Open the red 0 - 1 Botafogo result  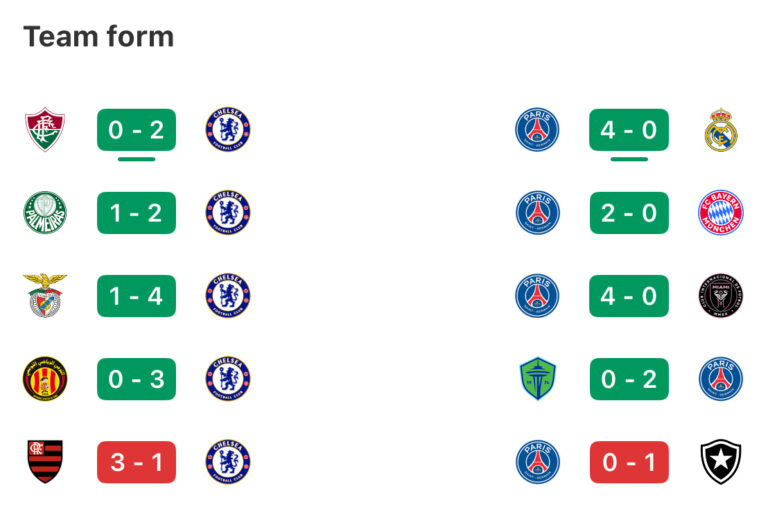click(x=629, y=462)
